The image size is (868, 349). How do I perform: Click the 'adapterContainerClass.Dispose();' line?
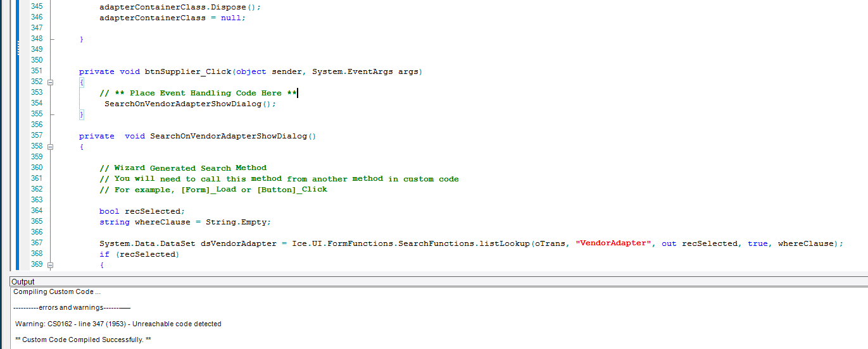[x=180, y=7]
